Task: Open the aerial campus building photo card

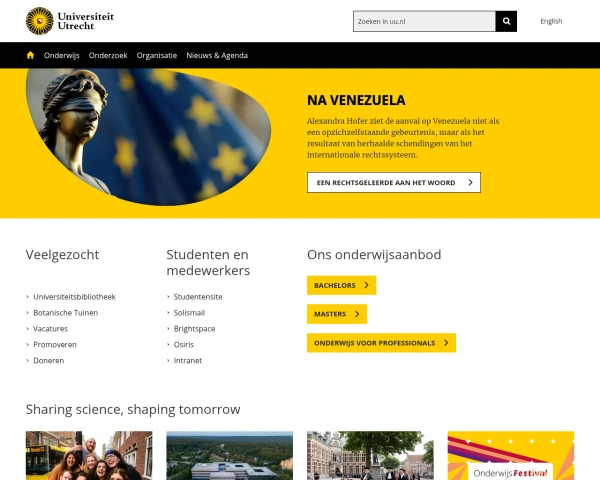Action: coord(230,456)
